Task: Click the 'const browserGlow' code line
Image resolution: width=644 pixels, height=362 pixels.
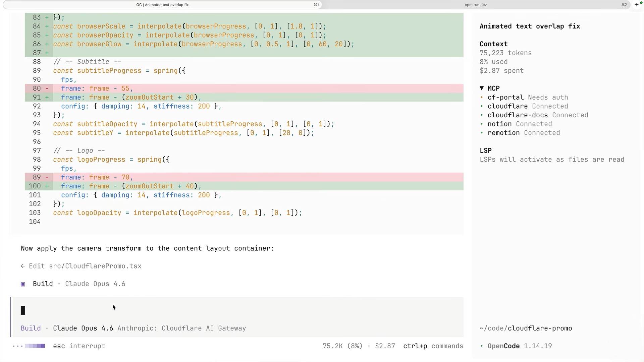Action: (x=204, y=44)
